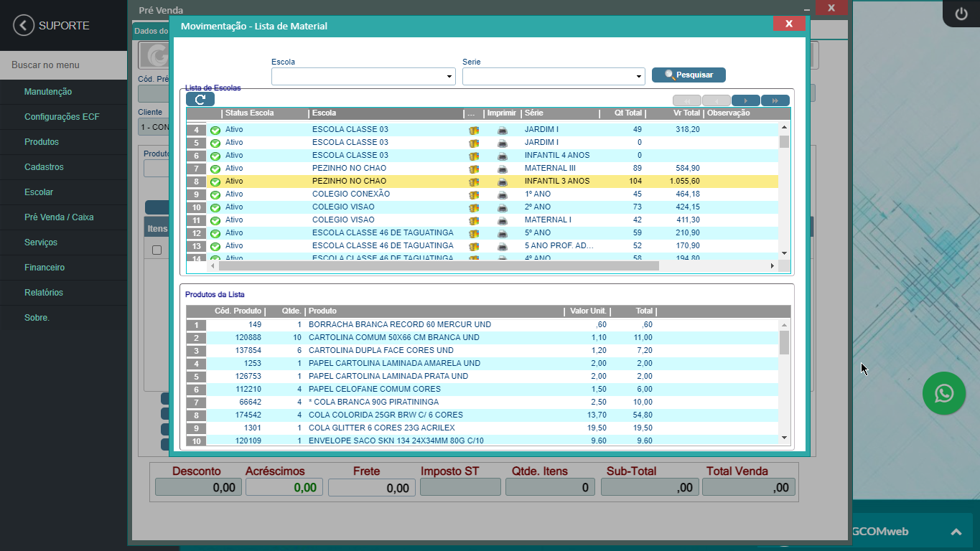Select PAPEL CELOFANE COMUM CORES product
The height and width of the screenshot is (551, 980).
pyautogui.click(x=482, y=390)
